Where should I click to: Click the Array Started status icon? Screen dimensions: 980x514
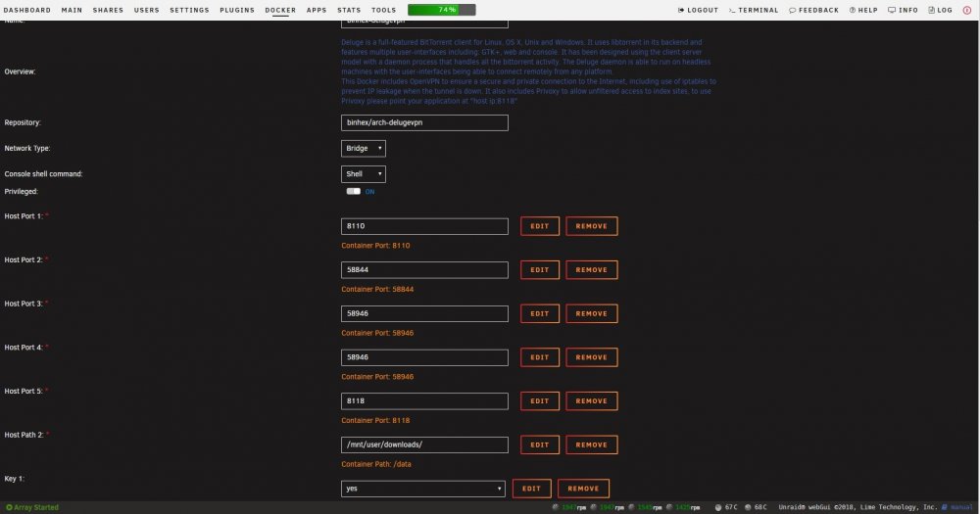9,507
